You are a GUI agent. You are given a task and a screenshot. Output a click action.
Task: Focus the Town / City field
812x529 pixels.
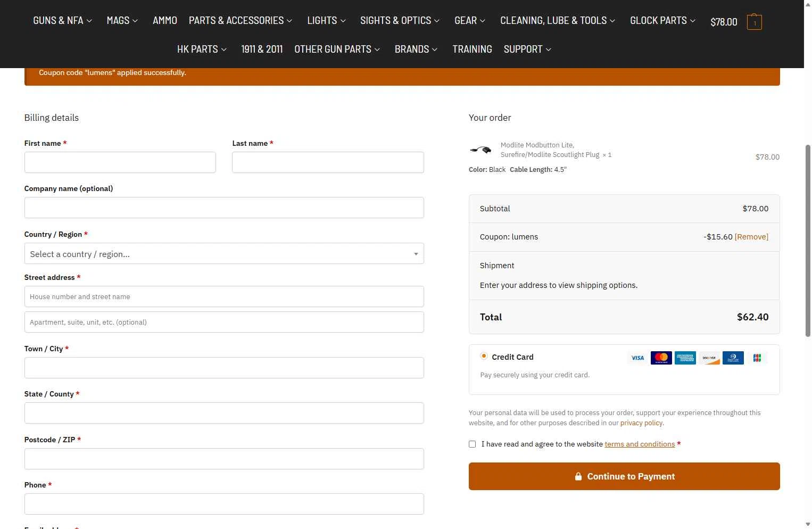click(x=224, y=368)
